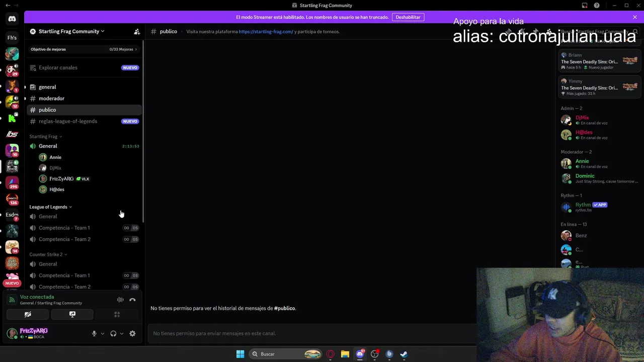644x362 pixels.
Task: Open Annie moderator member profile
Action: [599, 163]
